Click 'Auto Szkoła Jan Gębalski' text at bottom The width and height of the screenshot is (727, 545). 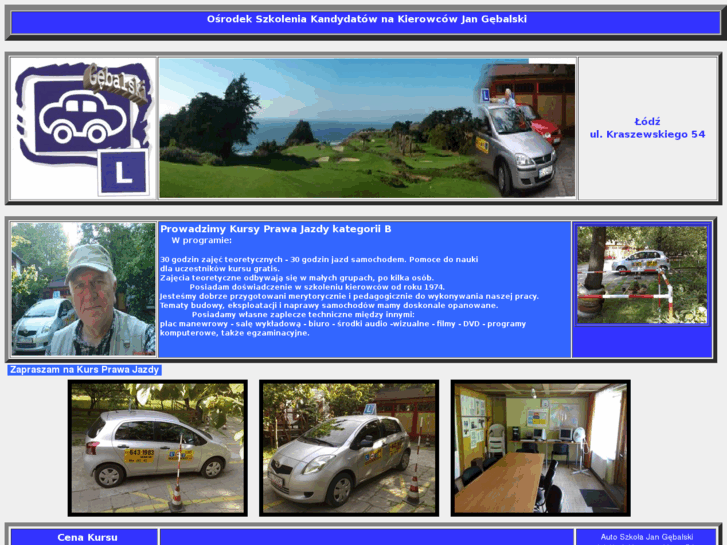[x=647, y=537]
